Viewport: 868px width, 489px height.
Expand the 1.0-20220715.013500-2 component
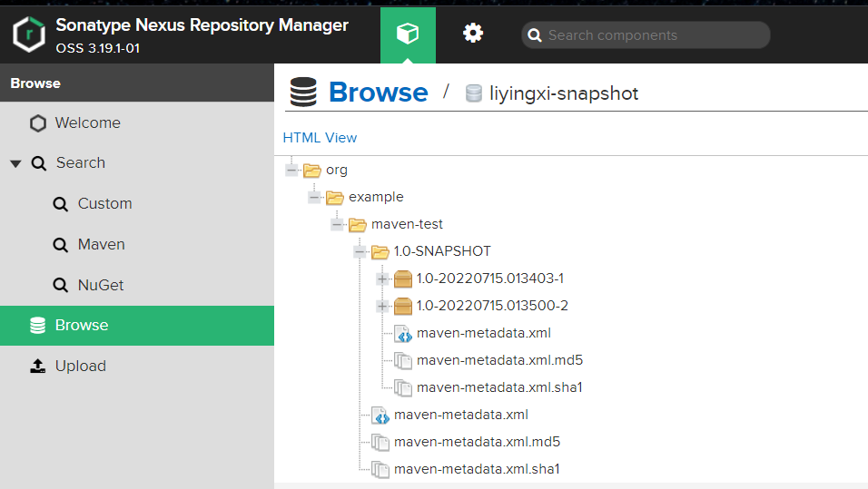(x=382, y=306)
